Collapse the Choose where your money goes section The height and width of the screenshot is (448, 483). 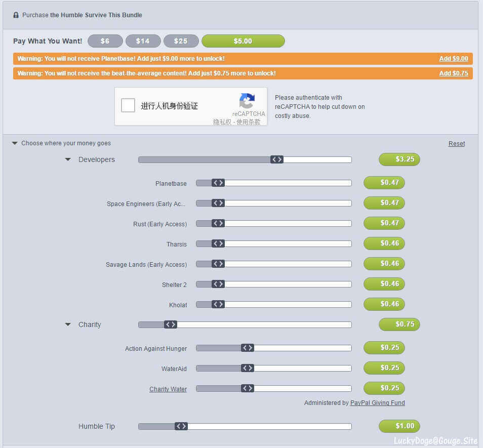(14, 143)
